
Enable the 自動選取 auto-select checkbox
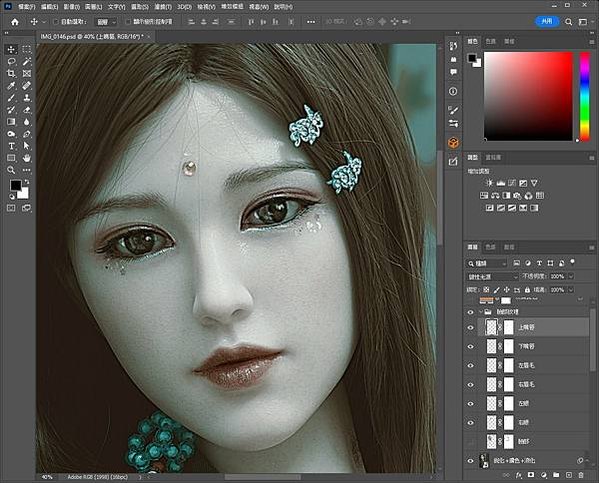56,22
